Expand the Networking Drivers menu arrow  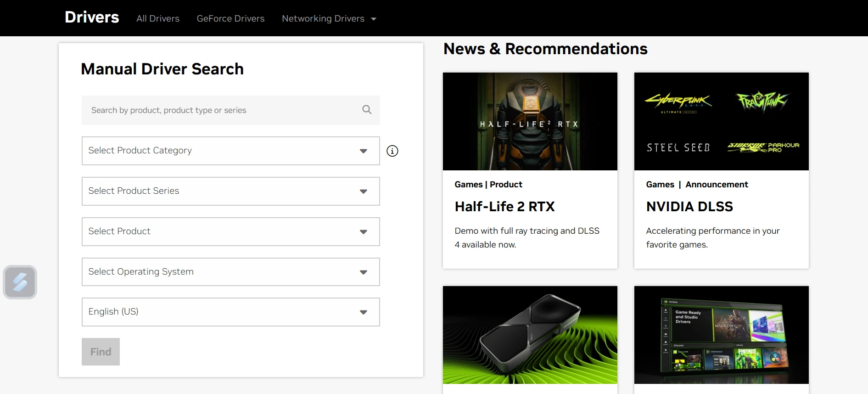coord(374,19)
